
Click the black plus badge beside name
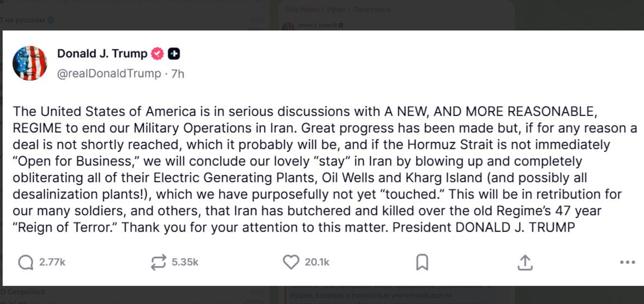tap(174, 54)
